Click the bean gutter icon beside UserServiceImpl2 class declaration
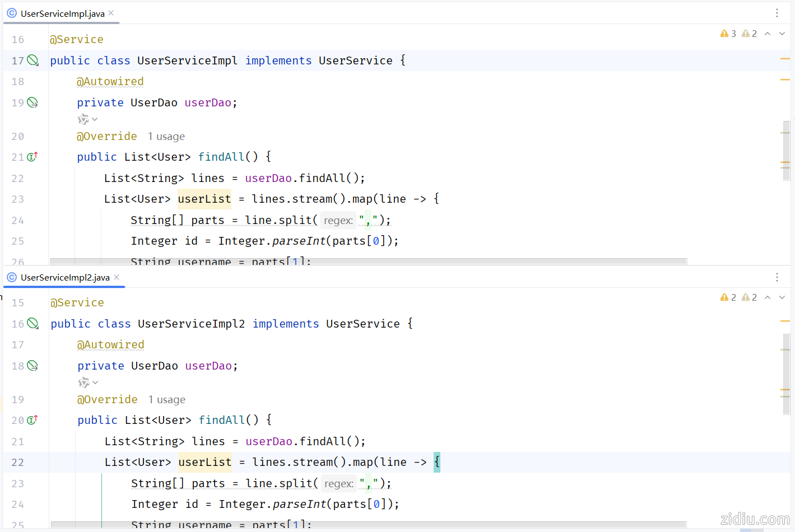Viewport: 795px width, 532px height. pyautogui.click(x=33, y=324)
